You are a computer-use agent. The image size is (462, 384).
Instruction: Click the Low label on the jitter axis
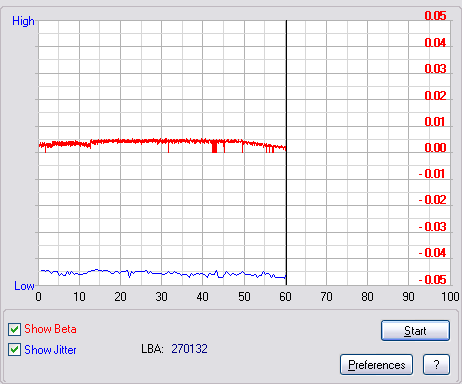(x=24, y=286)
